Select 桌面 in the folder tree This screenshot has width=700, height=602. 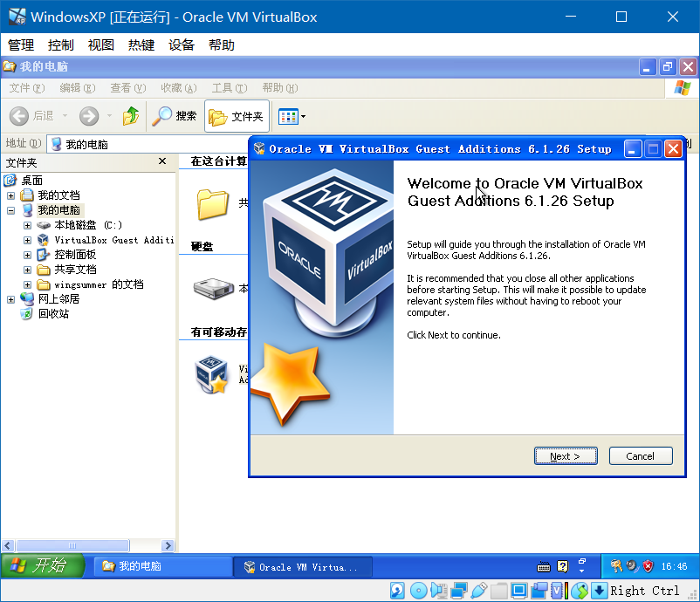pos(31,181)
